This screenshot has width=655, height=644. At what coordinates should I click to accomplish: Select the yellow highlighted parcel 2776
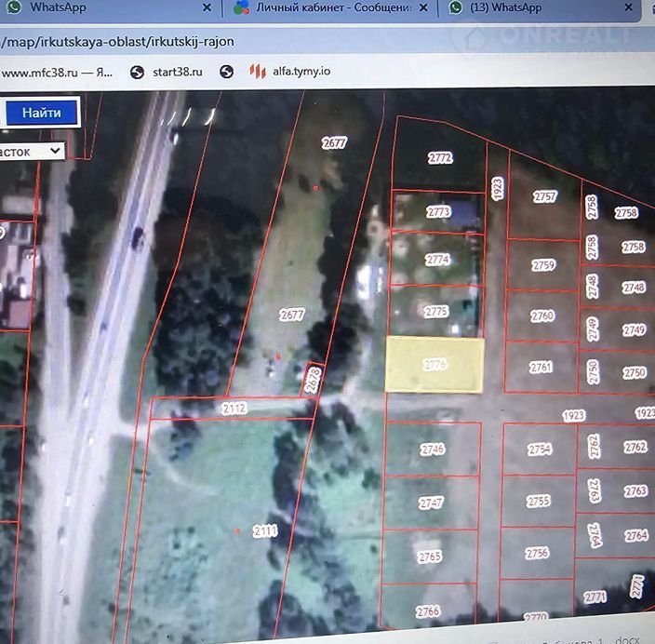coord(434,365)
